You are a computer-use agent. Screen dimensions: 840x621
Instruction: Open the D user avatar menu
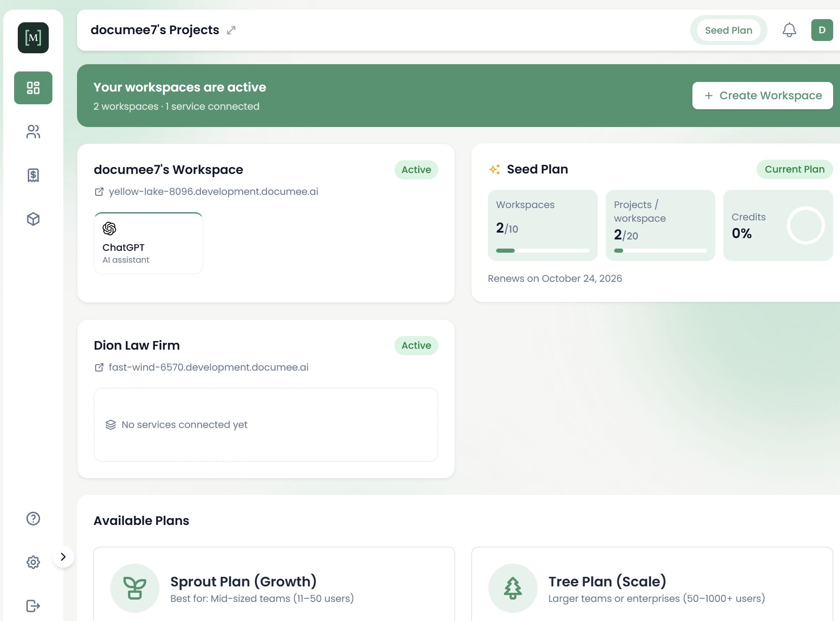coord(822,30)
